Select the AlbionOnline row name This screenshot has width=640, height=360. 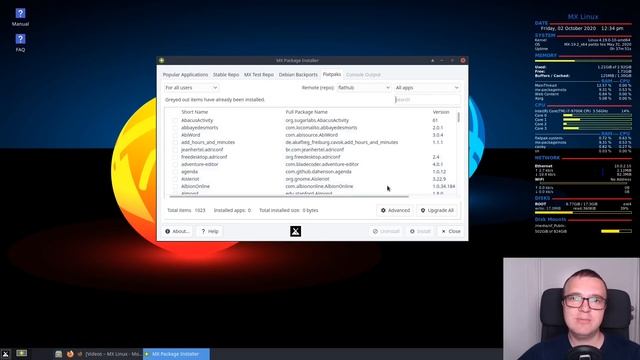pos(196,187)
